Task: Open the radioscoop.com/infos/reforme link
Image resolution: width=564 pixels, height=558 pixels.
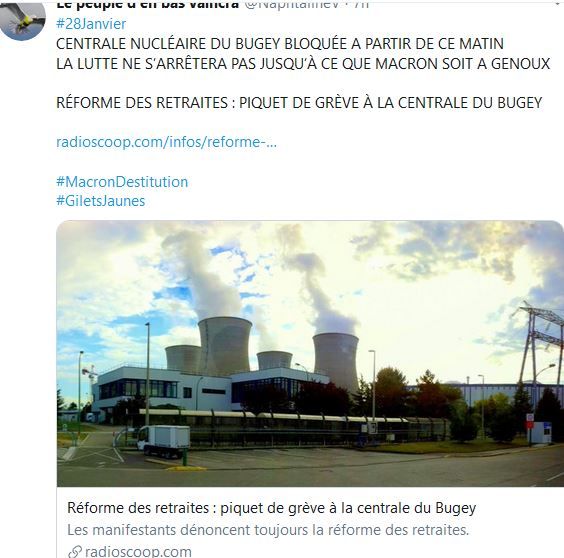Action: pyautogui.click(x=167, y=142)
